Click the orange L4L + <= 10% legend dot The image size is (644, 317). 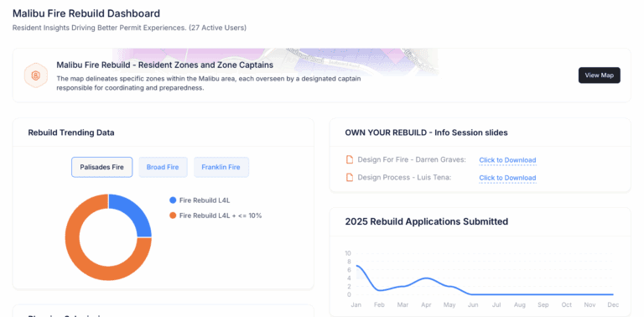(173, 216)
